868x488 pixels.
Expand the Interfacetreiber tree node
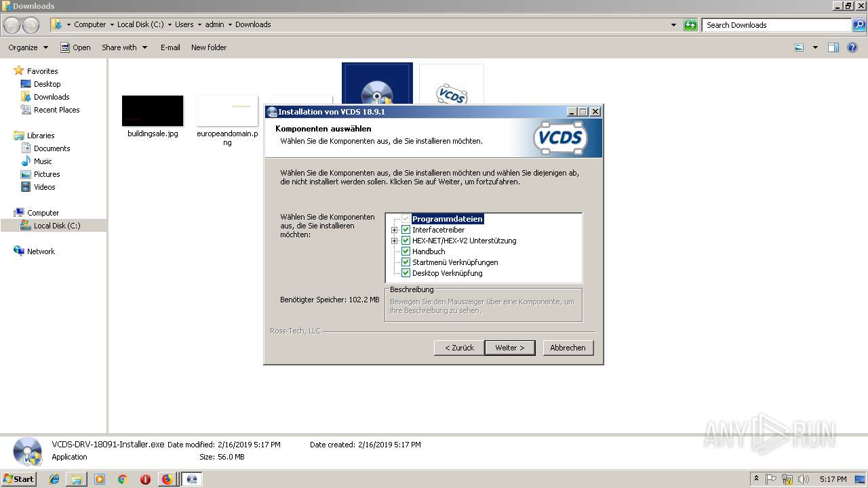(395, 230)
